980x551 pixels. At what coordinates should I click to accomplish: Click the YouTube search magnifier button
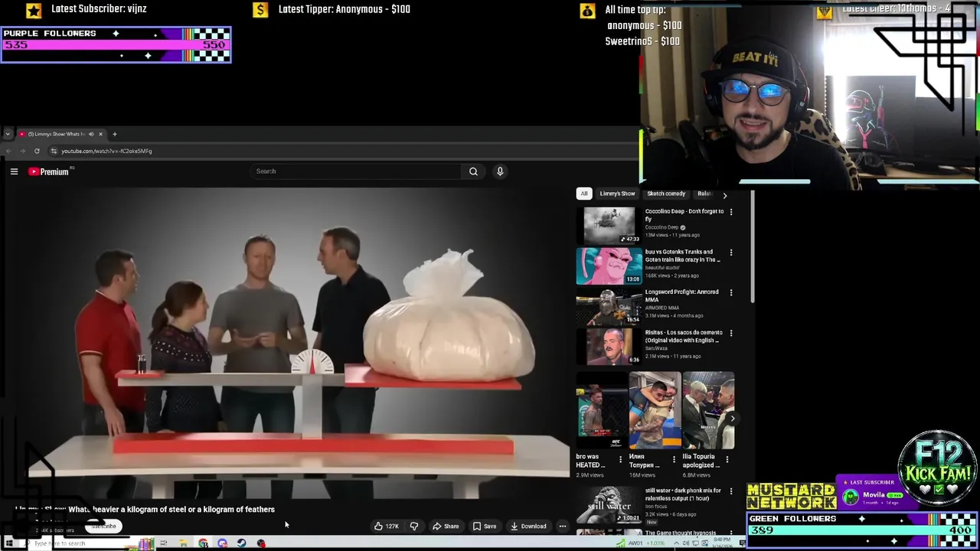473,171
